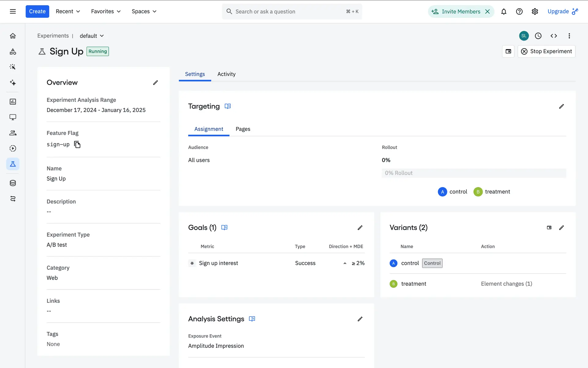Copy the sign-up feature flag key

pos(77,144)
